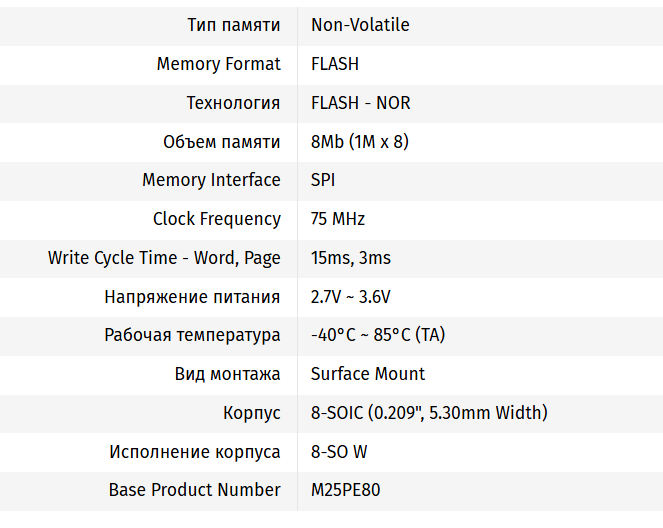Select the Рабочая температура label
Screen dimensions: 663x528
pos(192,335)
